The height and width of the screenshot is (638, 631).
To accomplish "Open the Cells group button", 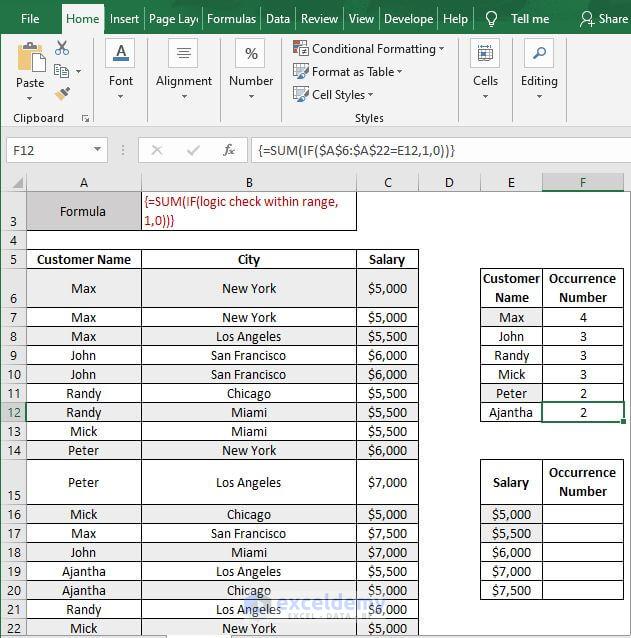I will pyautogui.click(x=485, y=53).
